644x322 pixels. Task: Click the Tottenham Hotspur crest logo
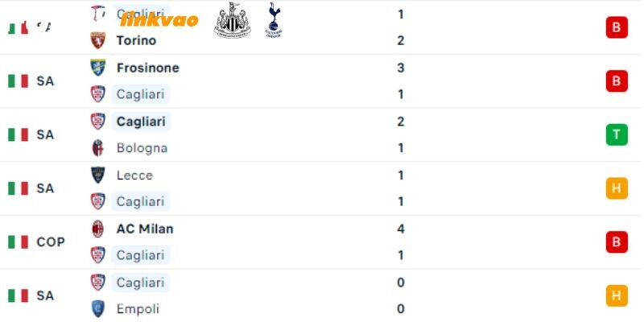pos(274,20)
